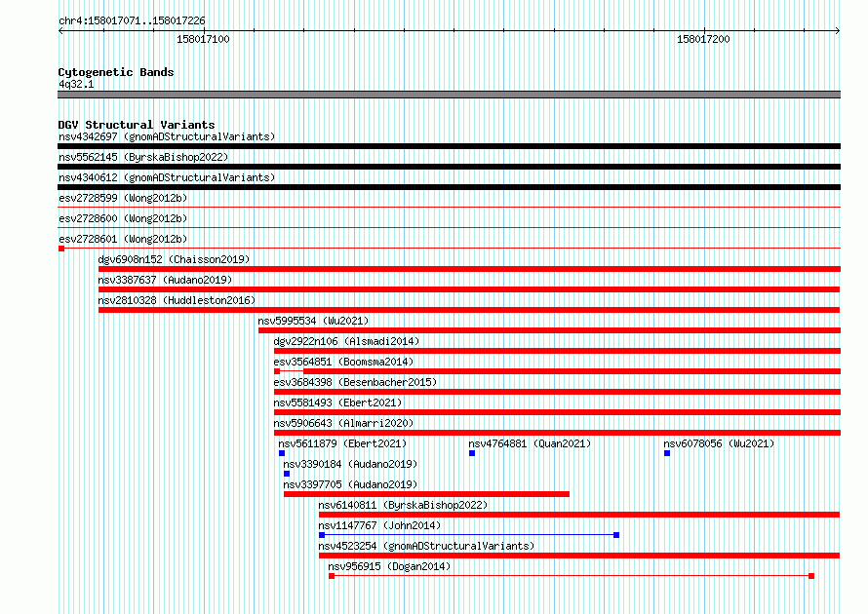Click red bar under nsv5581493

click(x=558, y=412)
